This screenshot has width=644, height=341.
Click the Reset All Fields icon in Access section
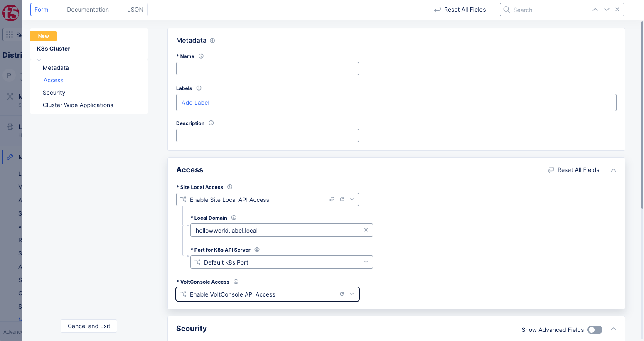point(551,169)
